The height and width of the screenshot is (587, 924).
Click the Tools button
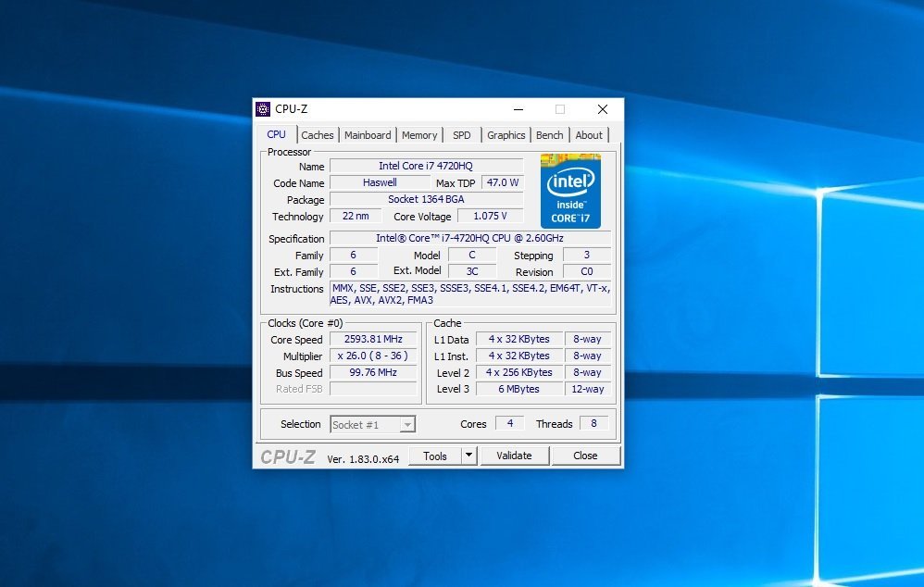[435, 456]
